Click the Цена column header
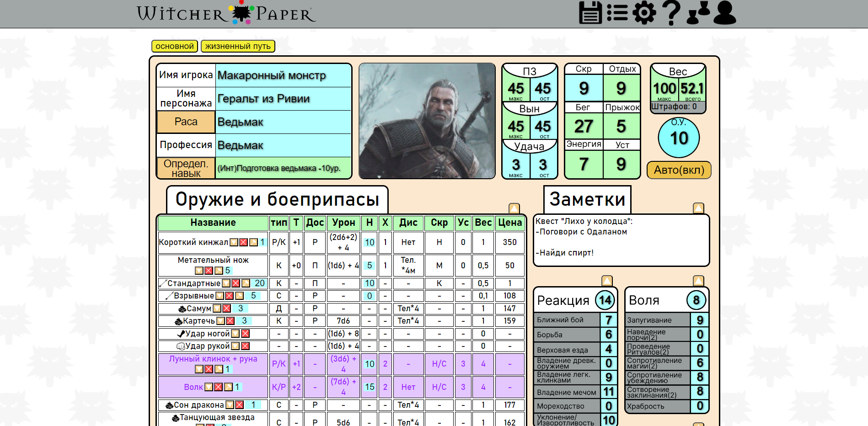The width and height of the screenshot is (868, 426). pos(510,223)
